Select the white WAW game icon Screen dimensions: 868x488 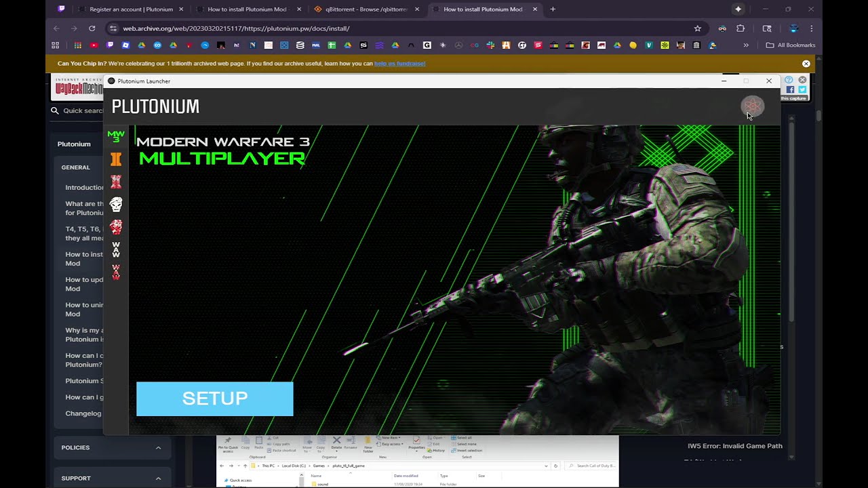pos(116,249)
